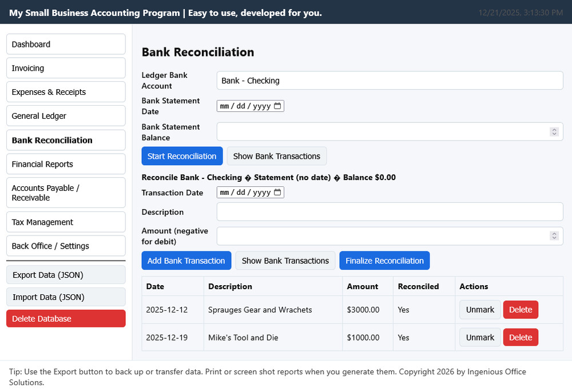The height and width of the screenshot is (392, 572).
Task: Focus the transaction Description text field
Action: coord(390,212)
